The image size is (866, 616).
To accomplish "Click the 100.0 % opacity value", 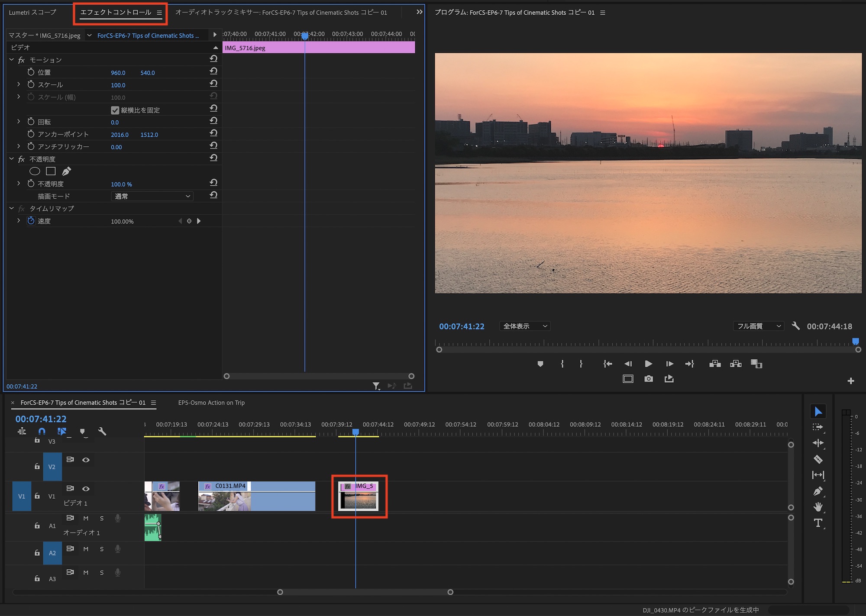I will (x=121, y=184).
